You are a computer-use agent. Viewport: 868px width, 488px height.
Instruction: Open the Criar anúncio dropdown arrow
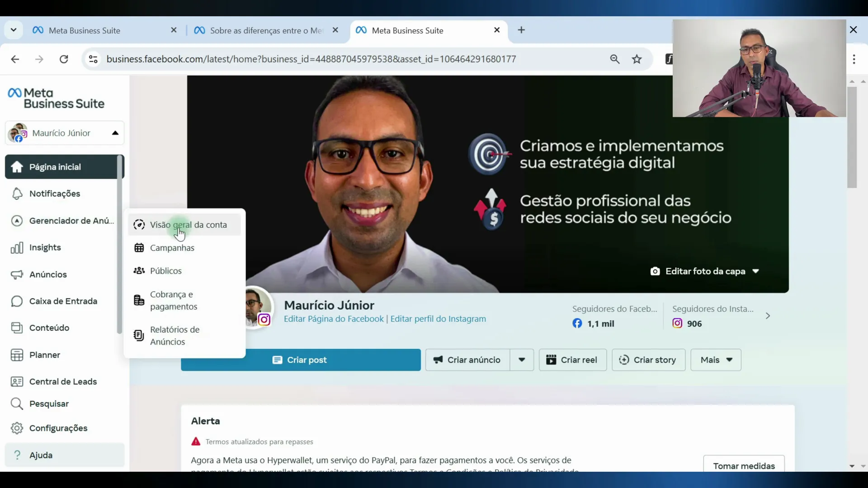[x=522, y=360]
